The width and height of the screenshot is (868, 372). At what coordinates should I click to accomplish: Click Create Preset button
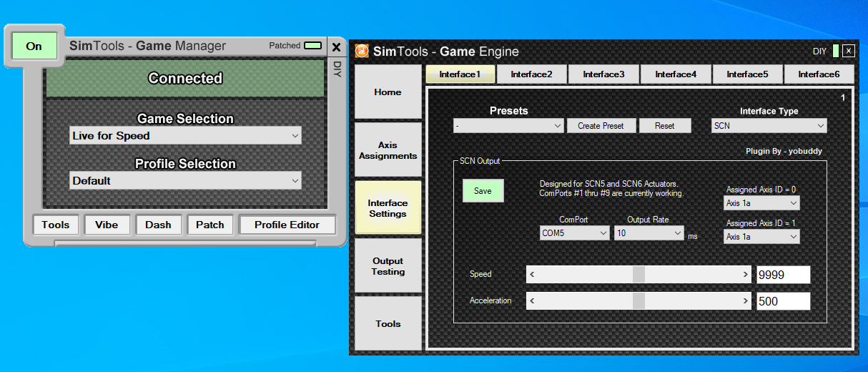[601, 126]
